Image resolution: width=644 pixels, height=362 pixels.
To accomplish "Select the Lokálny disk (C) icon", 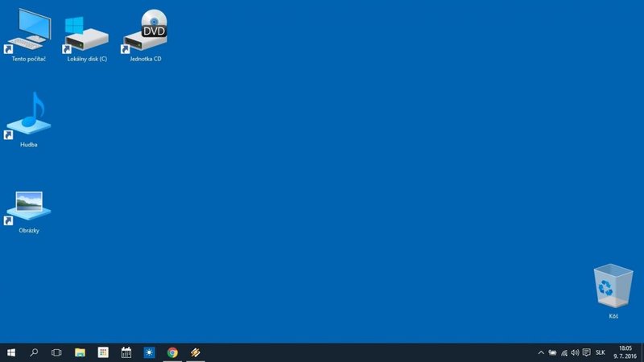I will coord(86,32).
